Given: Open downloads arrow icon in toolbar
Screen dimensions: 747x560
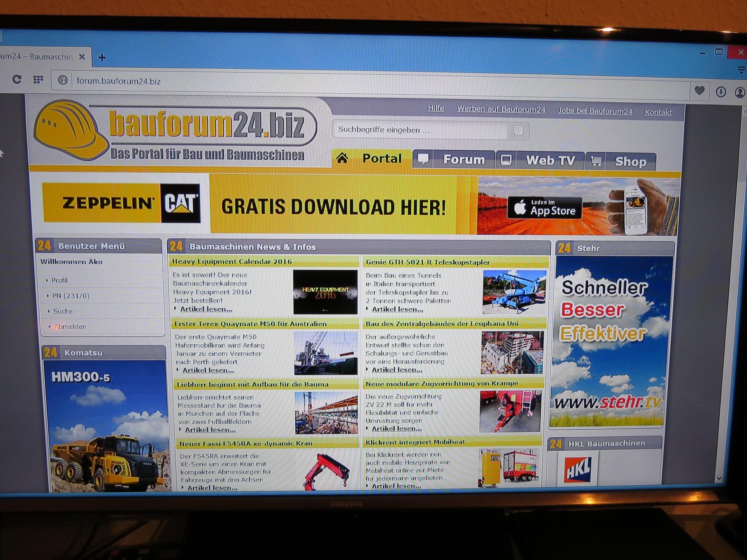Looking at the screenshot, I should 721,92.
